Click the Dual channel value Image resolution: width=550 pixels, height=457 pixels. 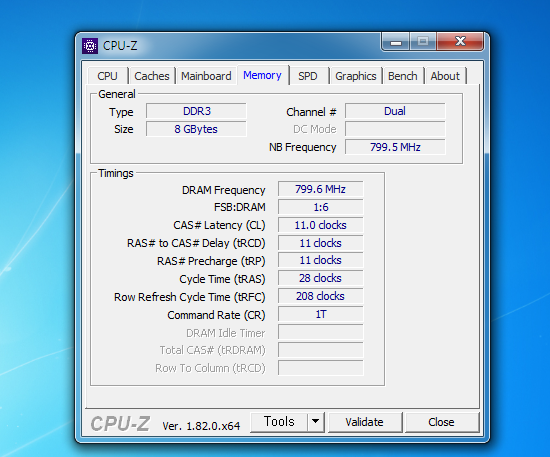click(x=395, y=111)
